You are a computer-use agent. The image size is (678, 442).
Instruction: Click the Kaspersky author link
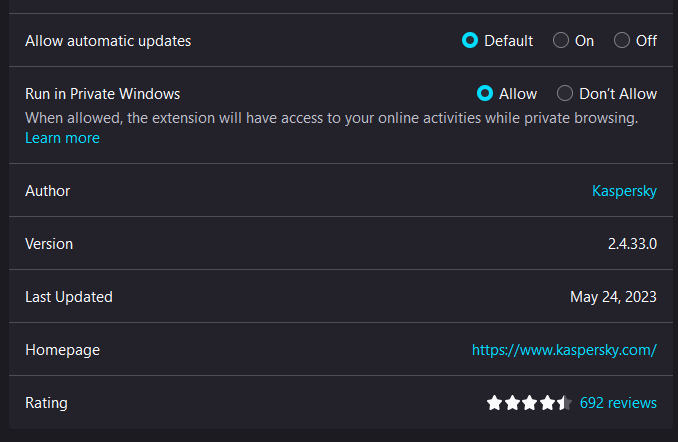(x=624, y=190)
